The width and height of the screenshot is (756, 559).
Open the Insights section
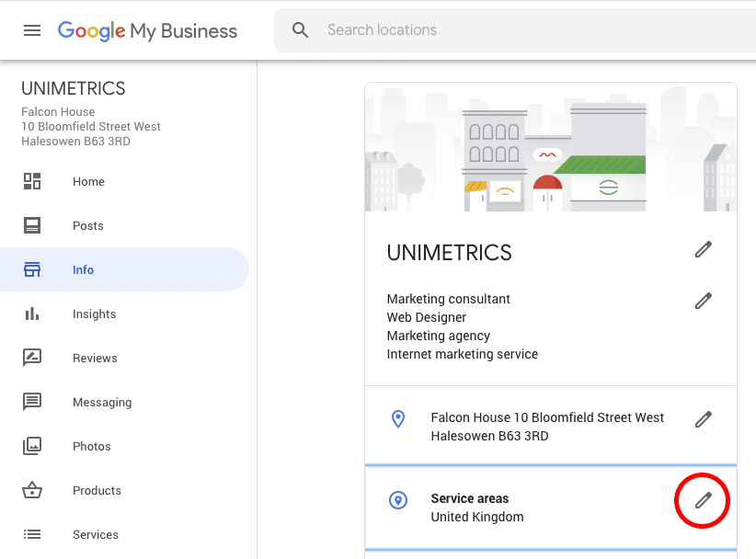(95, 314)
